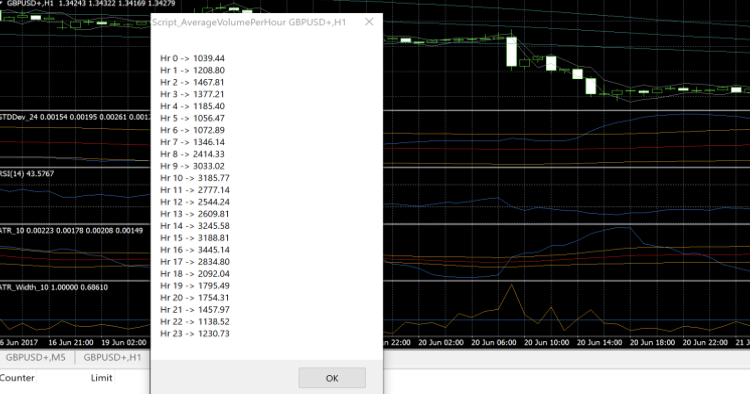Click the 16 Jun 21:00 time axis label
This screenshot has width=750, height=394.
[x=71, y=342]
